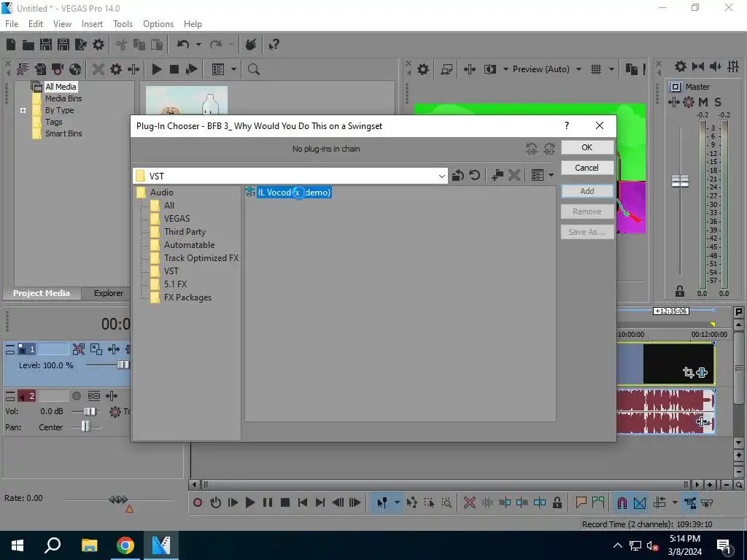Open the Options menu
This screenshot has height=560, width=747.
coord(158,24)
